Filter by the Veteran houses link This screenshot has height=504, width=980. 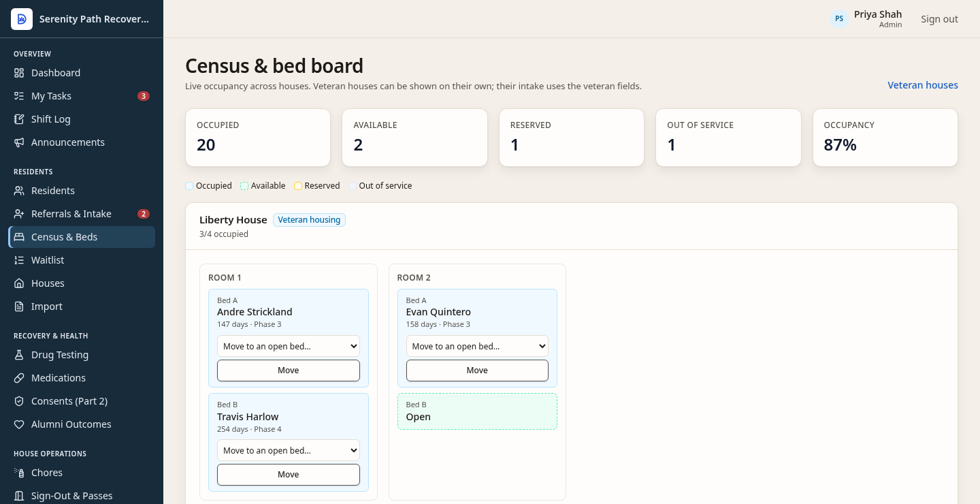click(x=923, y=85)
